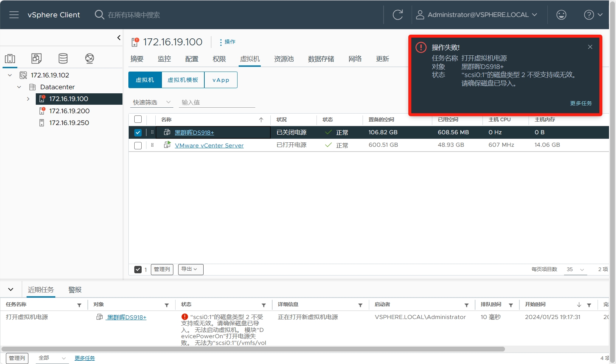Image resolution: width=616 pixels, height=364 pixels.
Task: Open the Administrator@VSPHERE.LOCAL user dropdown
Action: coord(477,15)
